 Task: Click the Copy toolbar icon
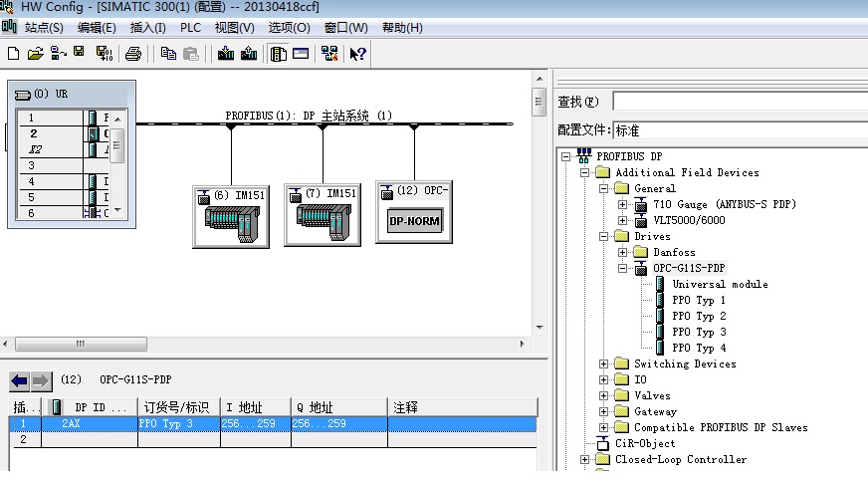point(168,54)
